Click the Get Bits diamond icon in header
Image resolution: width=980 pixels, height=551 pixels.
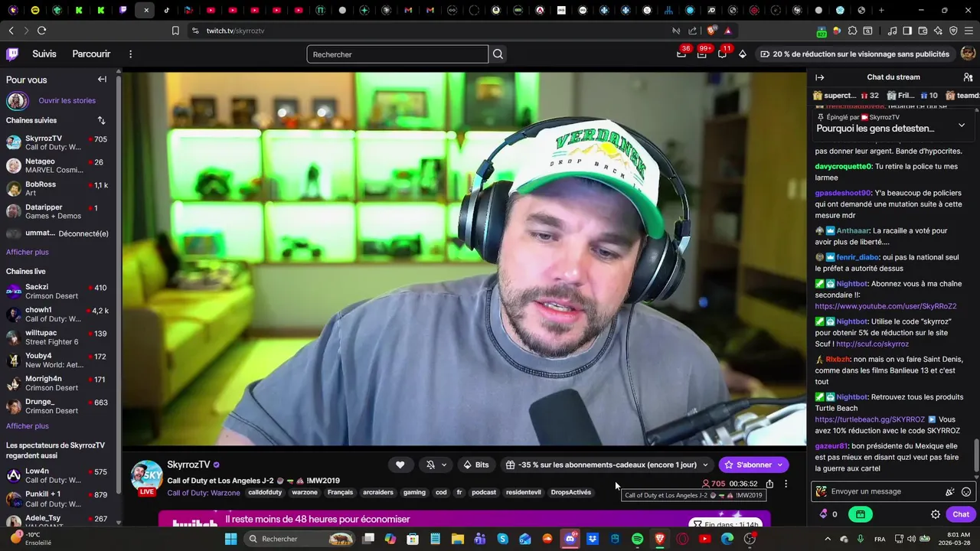coord(742,54)
